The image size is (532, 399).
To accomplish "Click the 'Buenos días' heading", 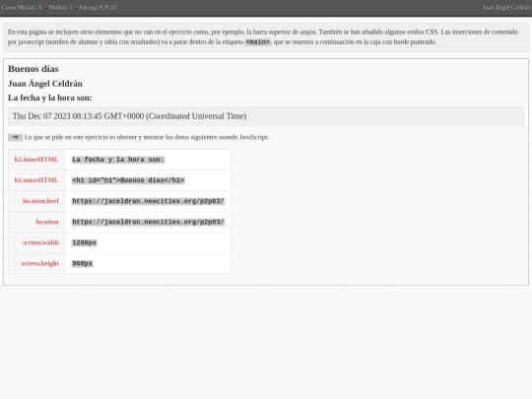I will pyautogui.click(x=33, y=69).
